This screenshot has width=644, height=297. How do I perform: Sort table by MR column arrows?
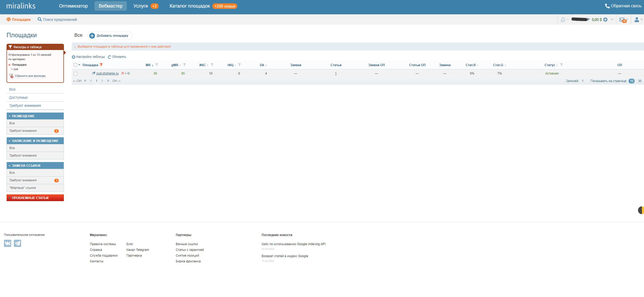click(x=153, y=65)
